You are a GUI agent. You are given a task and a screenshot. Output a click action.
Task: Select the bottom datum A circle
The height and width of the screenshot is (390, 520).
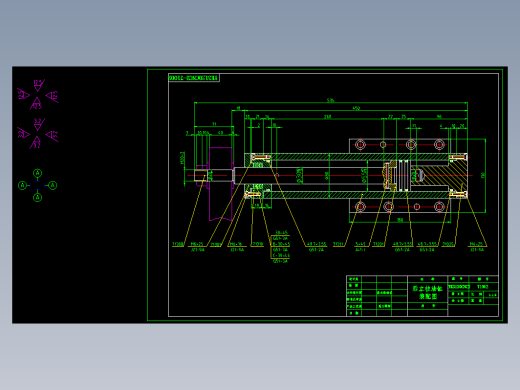coord(38,198)
